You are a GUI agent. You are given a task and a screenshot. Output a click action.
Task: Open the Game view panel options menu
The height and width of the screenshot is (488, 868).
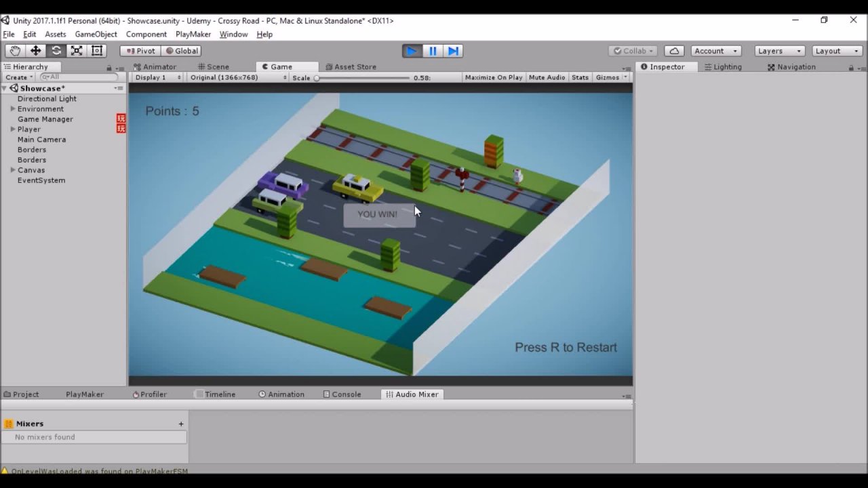tap(627, 67)
